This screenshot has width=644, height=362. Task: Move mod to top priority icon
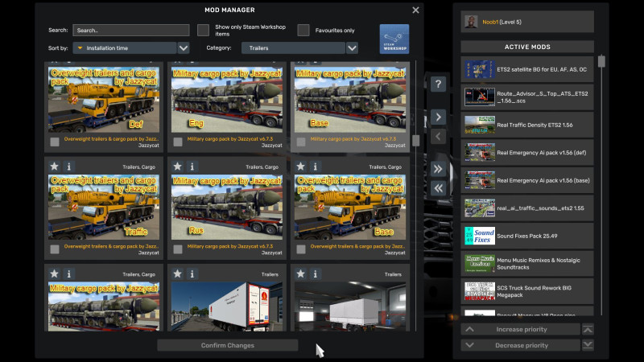588,329
